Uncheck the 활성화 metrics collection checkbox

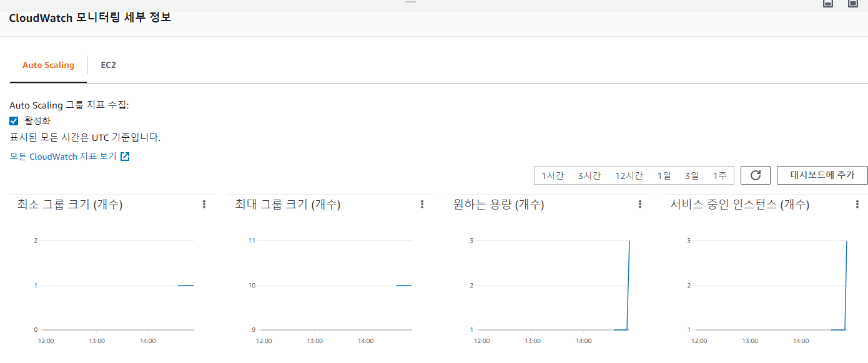14,121
